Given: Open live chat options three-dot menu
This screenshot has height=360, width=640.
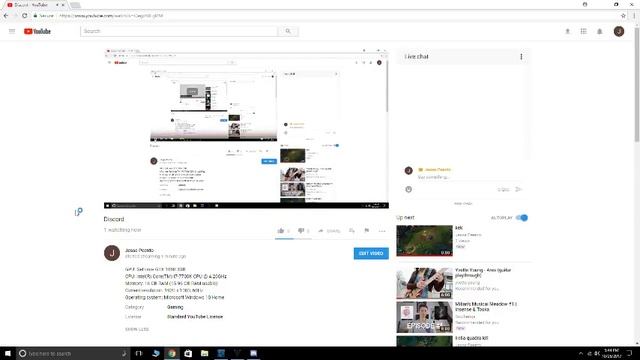Looking at the screenshot, I should point(521,57).
